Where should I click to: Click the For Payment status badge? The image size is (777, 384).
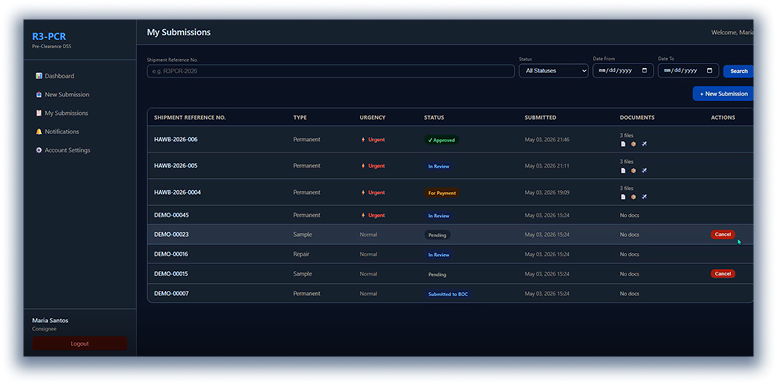point(442,193)
